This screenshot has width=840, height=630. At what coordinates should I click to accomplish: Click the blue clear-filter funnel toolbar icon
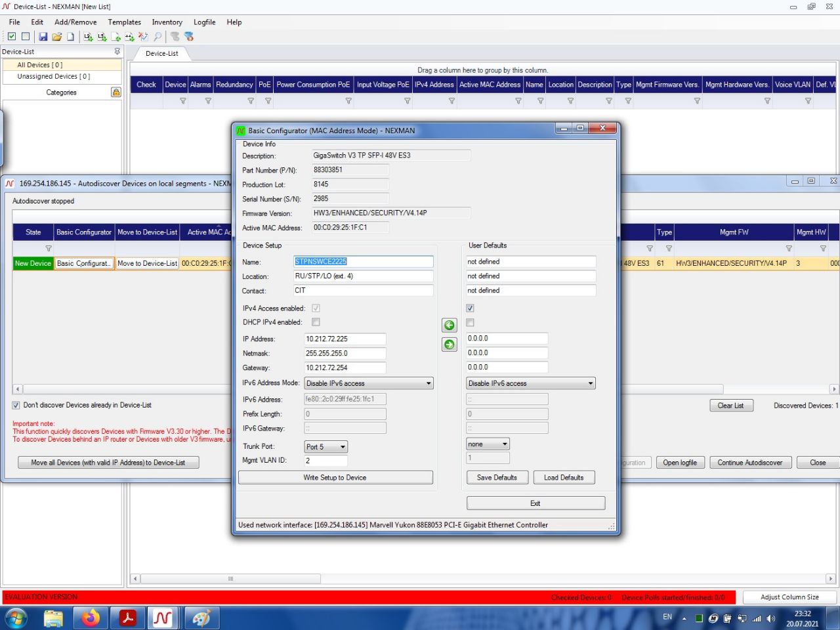[x=189, y=37]
